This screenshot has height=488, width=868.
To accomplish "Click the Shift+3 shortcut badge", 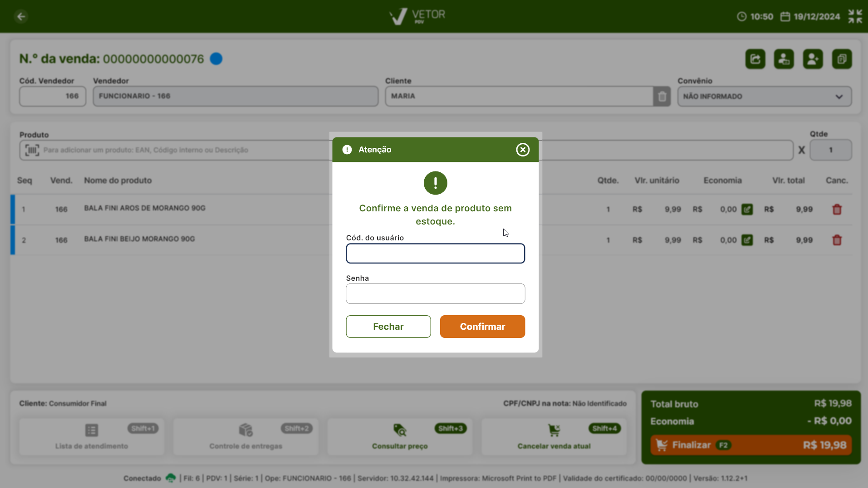I will pyautogui.click(x=450, y=429).
